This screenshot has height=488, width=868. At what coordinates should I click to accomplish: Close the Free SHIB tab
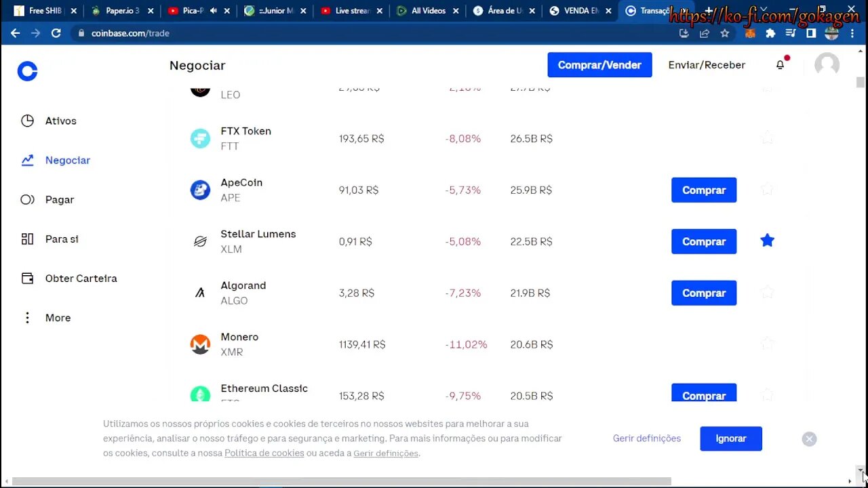(74, 11)
